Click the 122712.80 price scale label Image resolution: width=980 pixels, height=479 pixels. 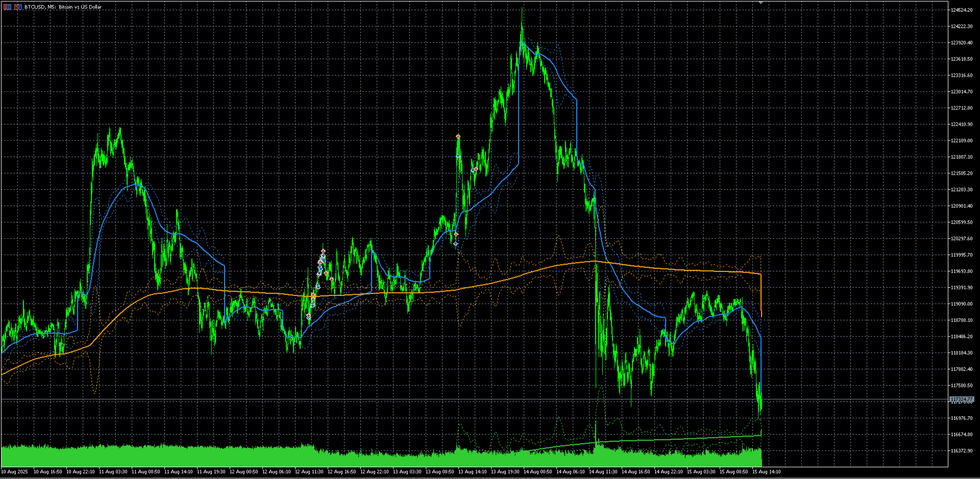[x=962, y=108]
